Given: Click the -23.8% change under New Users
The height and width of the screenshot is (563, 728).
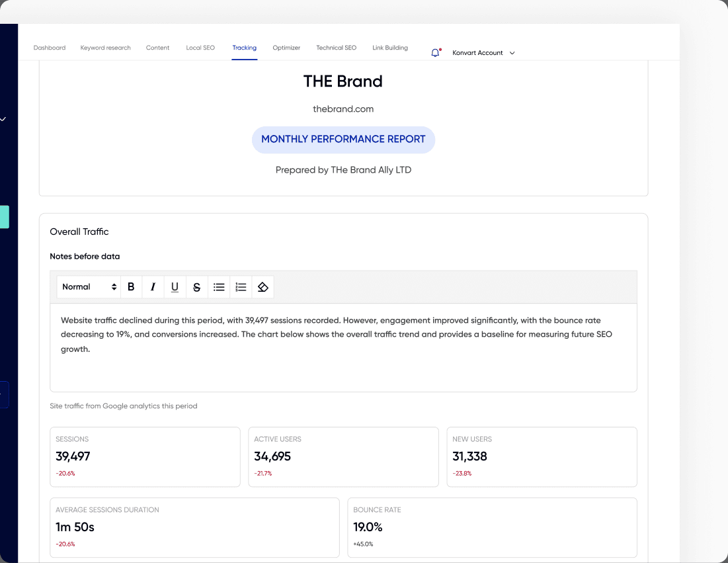Looking at the screenshot, I should pos(462,473).
